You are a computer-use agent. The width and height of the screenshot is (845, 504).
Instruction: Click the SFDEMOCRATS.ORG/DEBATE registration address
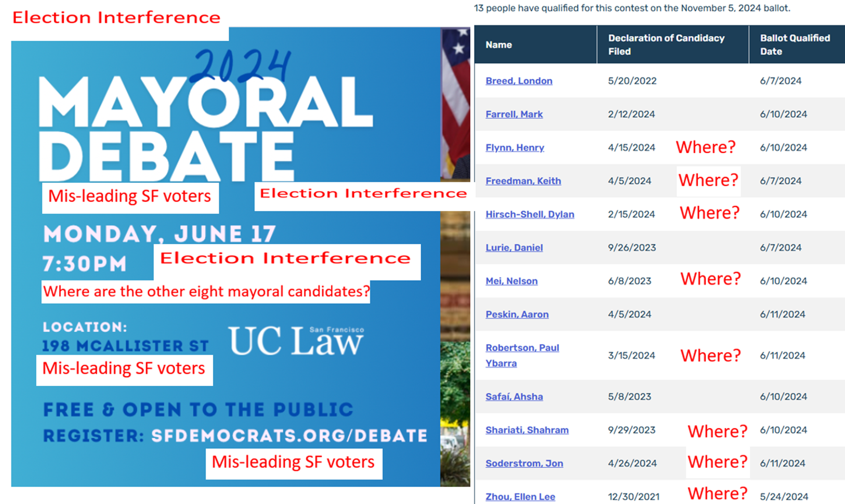click(x=289, y=435)
